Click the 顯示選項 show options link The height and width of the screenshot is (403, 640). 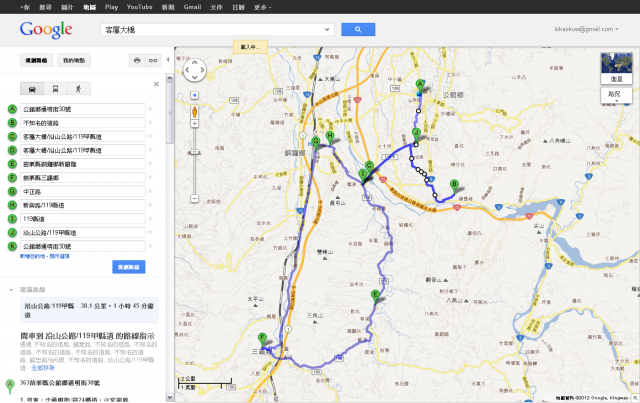pos(60,256)
